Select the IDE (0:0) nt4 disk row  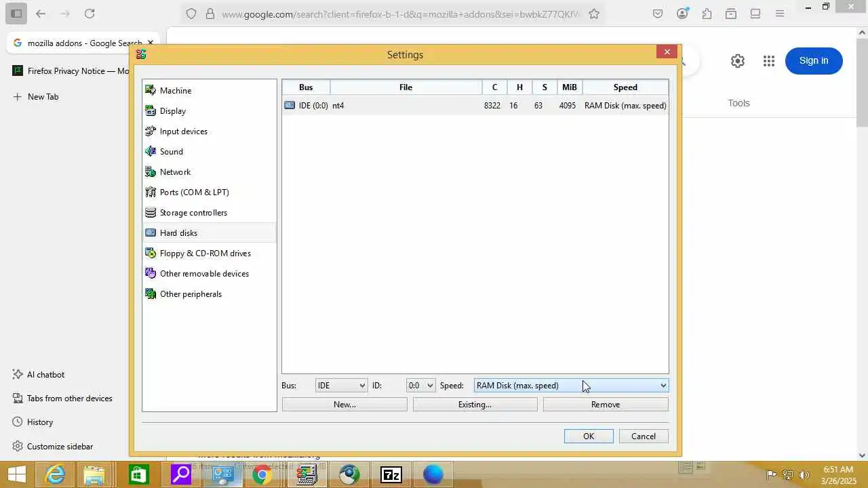475,105
